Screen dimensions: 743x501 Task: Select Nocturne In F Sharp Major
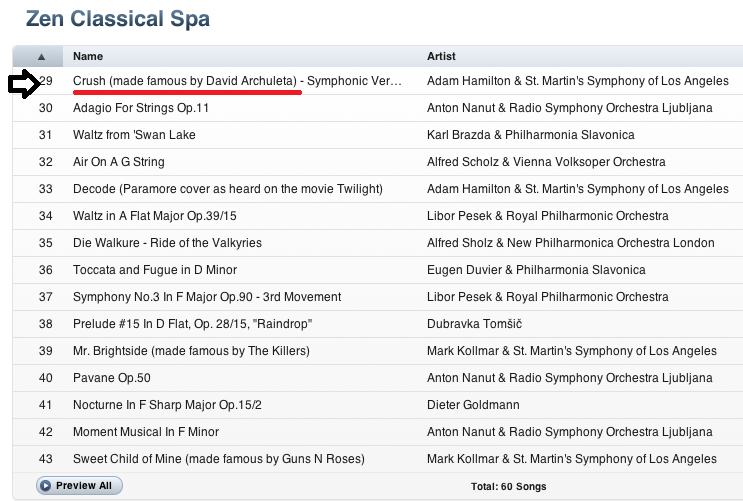point(164,405)
